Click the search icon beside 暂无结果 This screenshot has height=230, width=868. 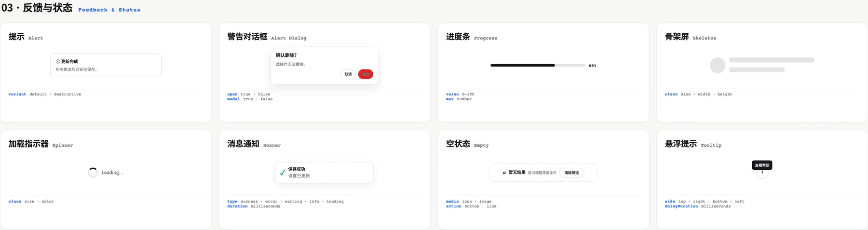point(504,173)
